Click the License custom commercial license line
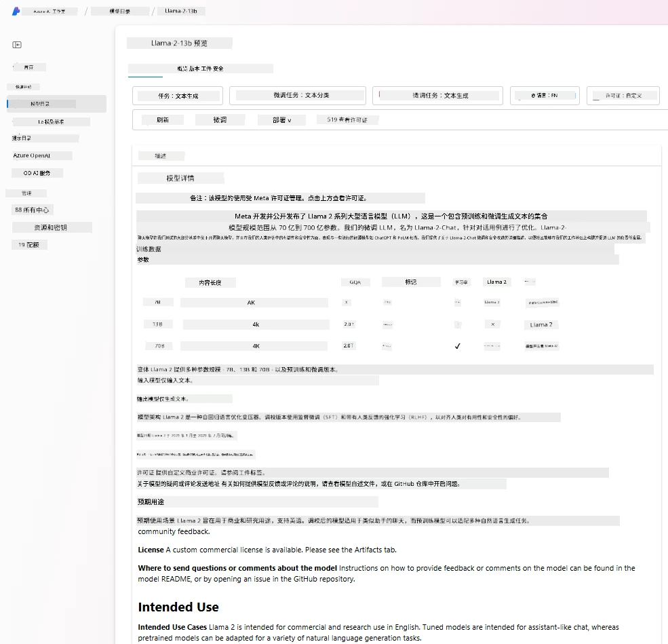 coord(267,550)
